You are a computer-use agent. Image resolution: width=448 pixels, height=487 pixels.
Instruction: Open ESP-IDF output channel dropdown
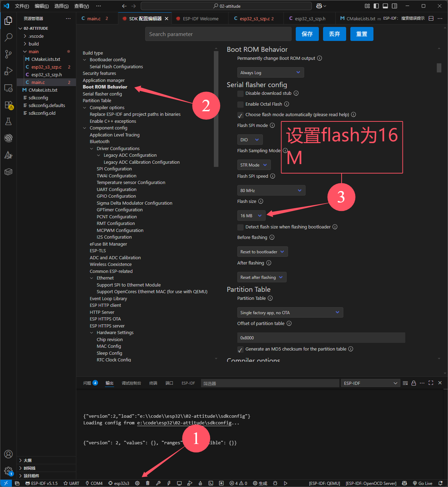pyautogui.click(x=370, y=383)
